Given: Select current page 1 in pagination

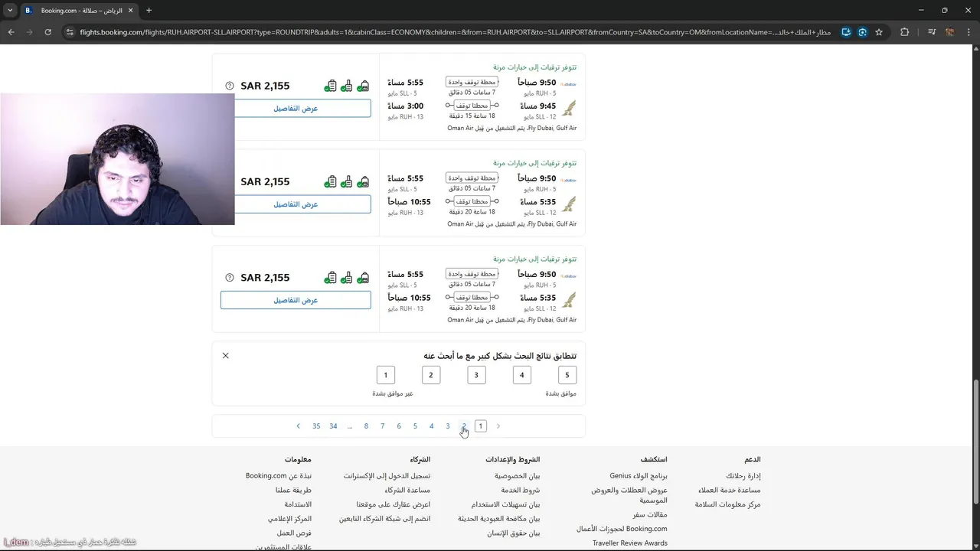Looking at the screenshot, I should (x=481, y=426).
